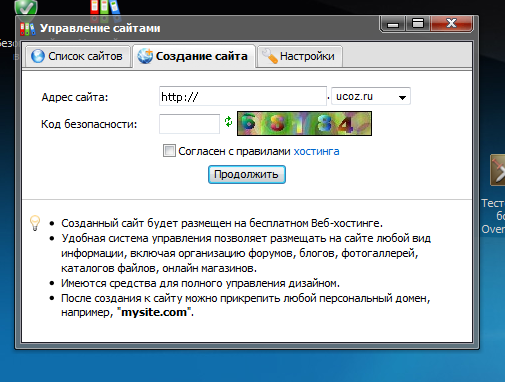Image resolution: width=505 pixels, height=382 pixels.
Task: Click the bold mysite.com text
Action: click(x=154, y=312)
